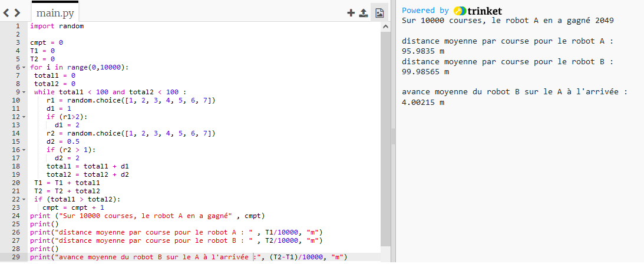644x264 pixels.
Task: Collapse the for loop at line 6
Action: [x=23, y=68]
